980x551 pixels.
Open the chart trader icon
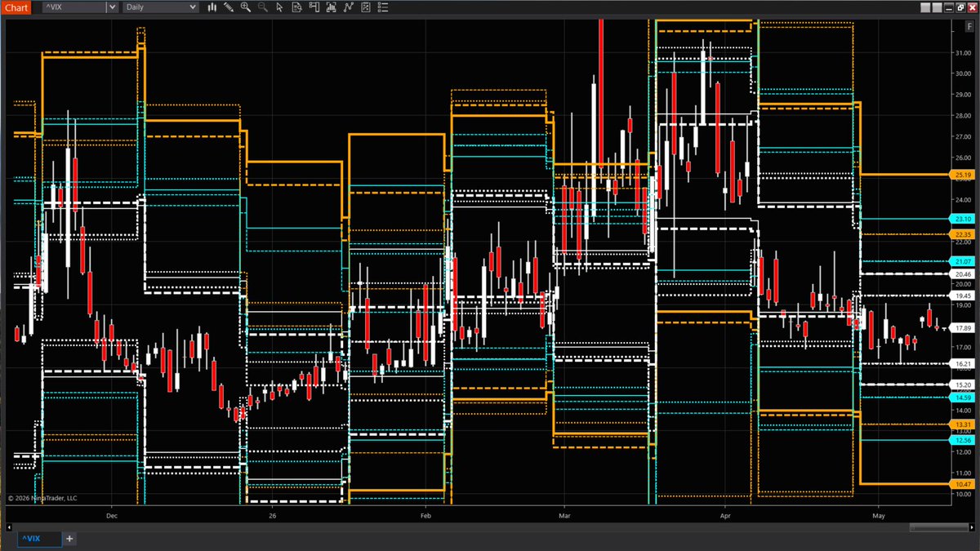pyautogui.click(x=314, y=7)
